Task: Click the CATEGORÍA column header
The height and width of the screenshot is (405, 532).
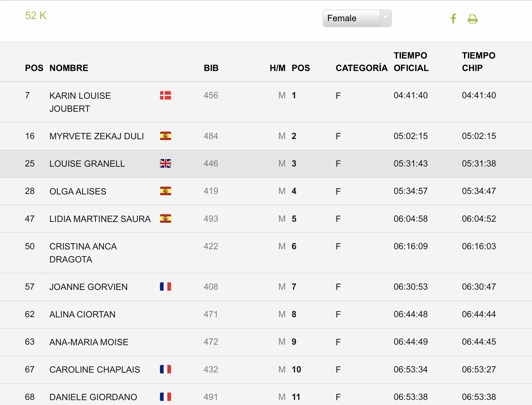Action: [362, 68]
